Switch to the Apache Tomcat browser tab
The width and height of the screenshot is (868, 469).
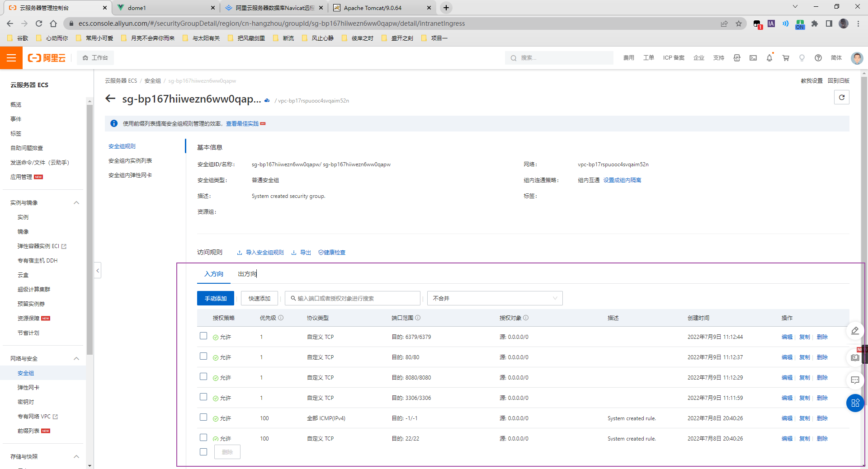pyautogui.click(x=382, y=8)
